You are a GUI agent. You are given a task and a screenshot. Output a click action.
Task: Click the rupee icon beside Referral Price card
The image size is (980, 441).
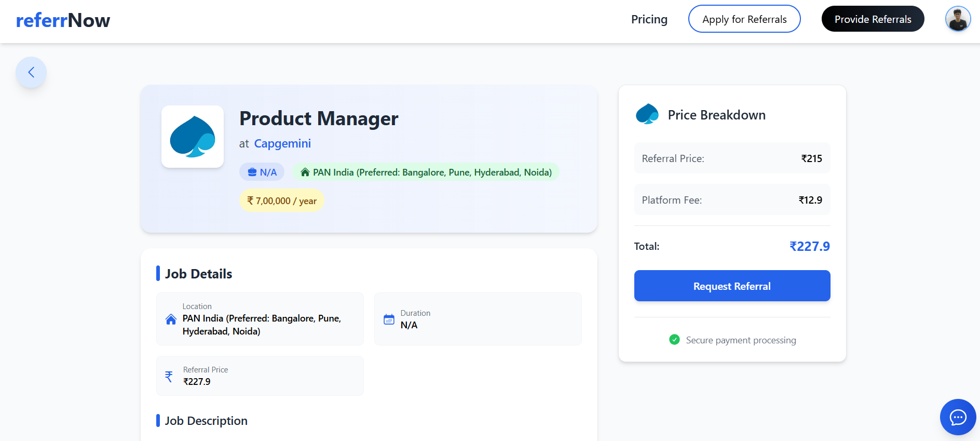coord(169,377)
